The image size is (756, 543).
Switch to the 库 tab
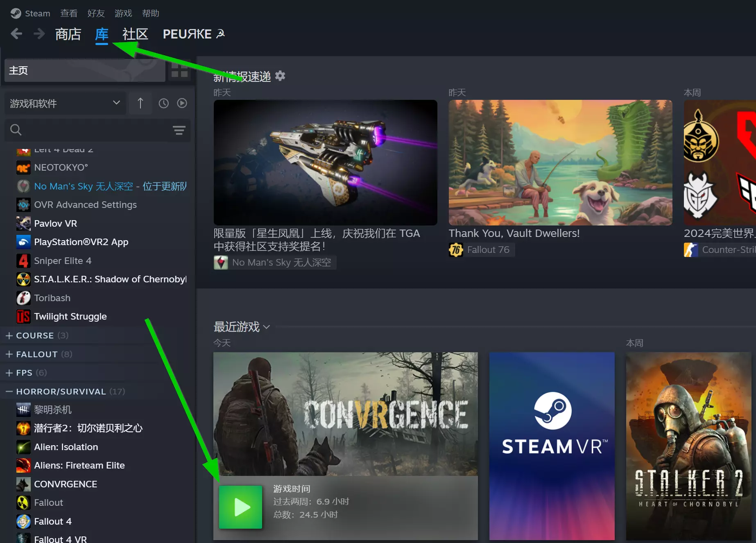point(102,34)
